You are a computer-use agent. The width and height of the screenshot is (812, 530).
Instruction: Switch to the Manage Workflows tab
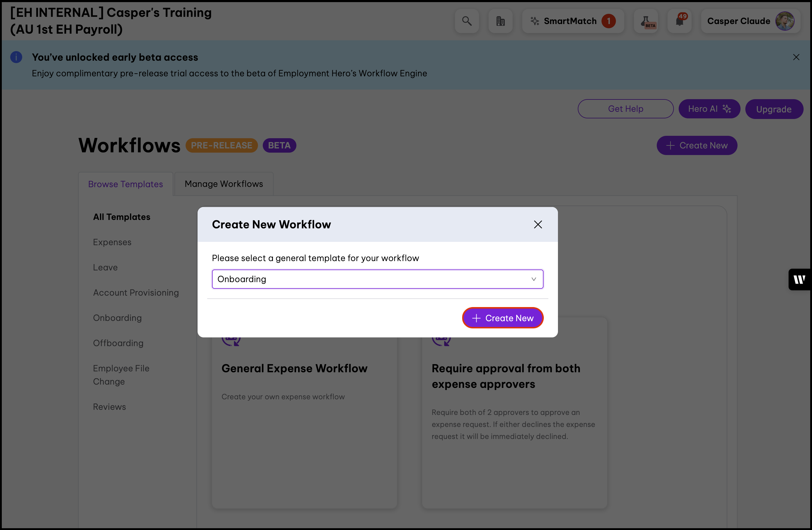[224, 184]
